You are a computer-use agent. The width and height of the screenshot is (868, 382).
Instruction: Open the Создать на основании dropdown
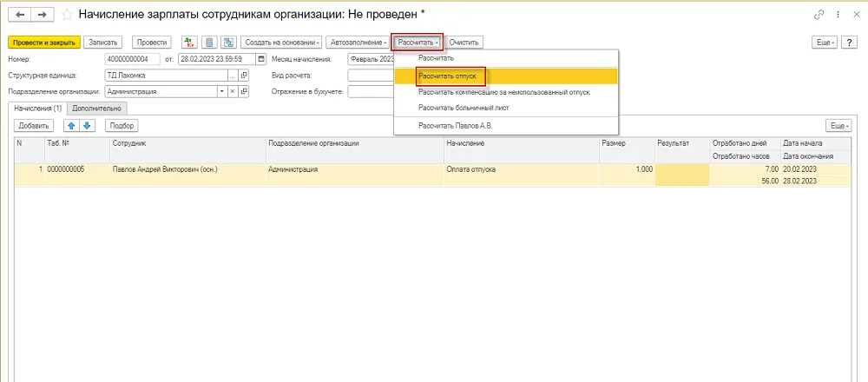pos(281,42)
